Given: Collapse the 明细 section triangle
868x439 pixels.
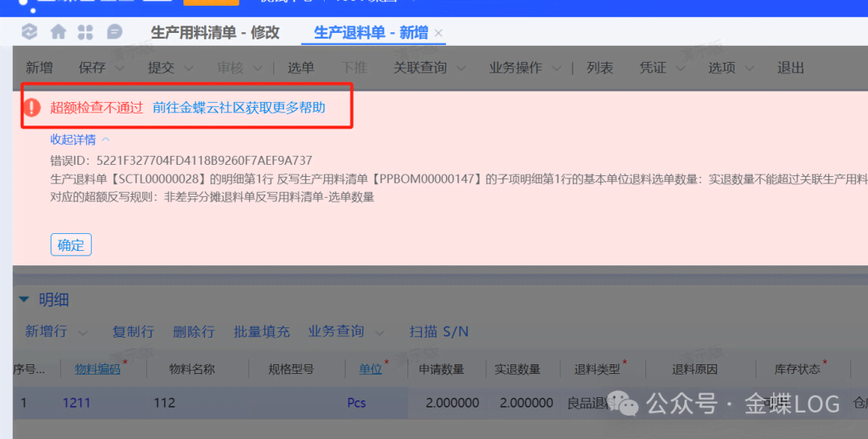Looking at the screenshot, I should pos(23,300).
